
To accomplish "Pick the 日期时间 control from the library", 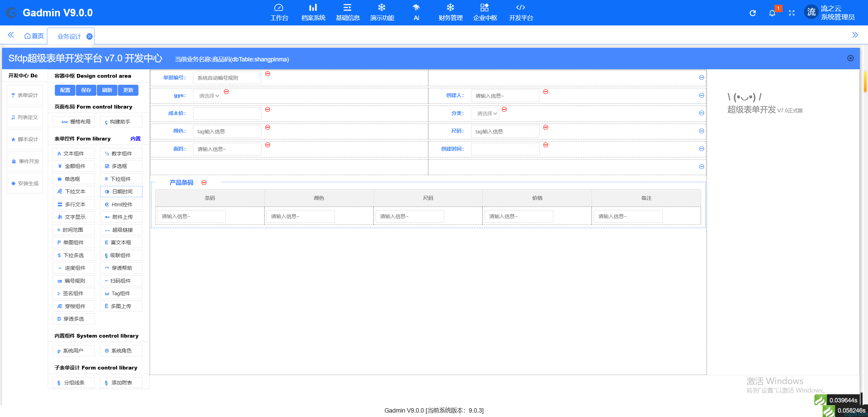I will pyautogui.click(x=121, y=192).
